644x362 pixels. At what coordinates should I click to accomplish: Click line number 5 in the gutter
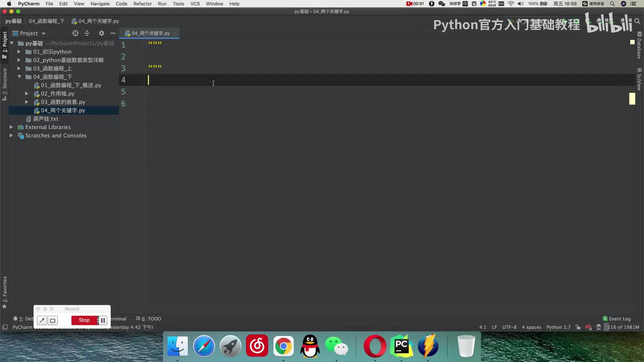pos(123,92)
